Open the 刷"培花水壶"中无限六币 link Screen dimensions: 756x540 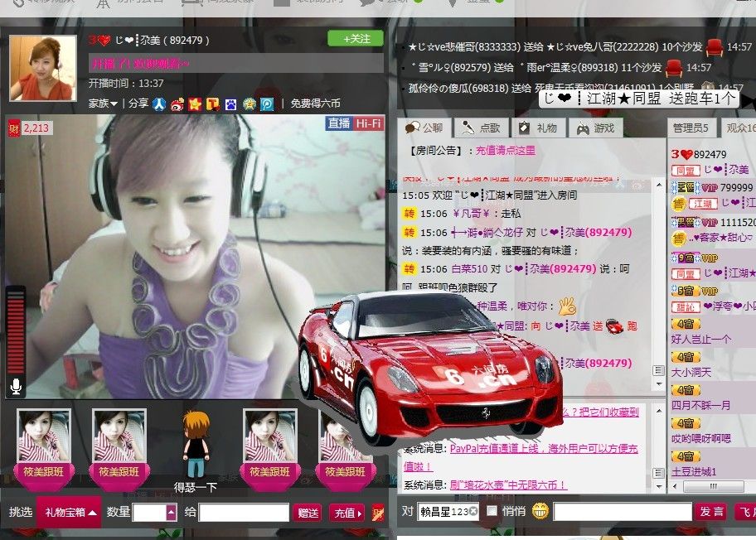pyautogui.click(x=509, y=485)
